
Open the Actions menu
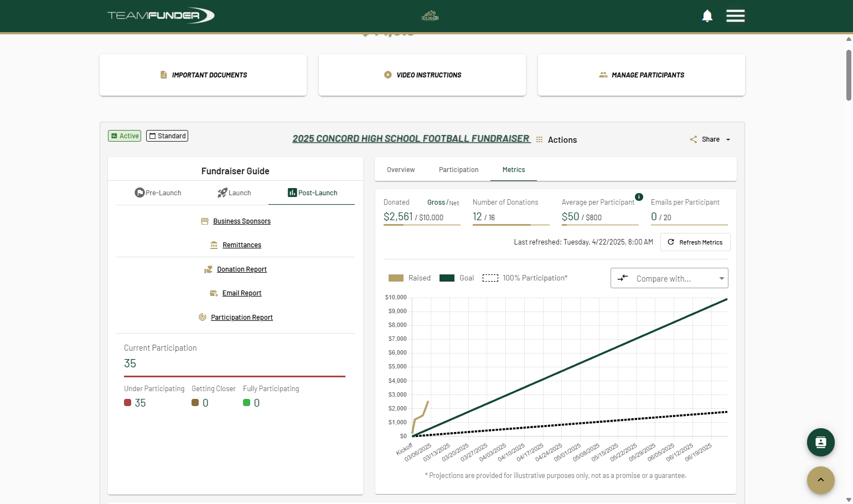562,140
